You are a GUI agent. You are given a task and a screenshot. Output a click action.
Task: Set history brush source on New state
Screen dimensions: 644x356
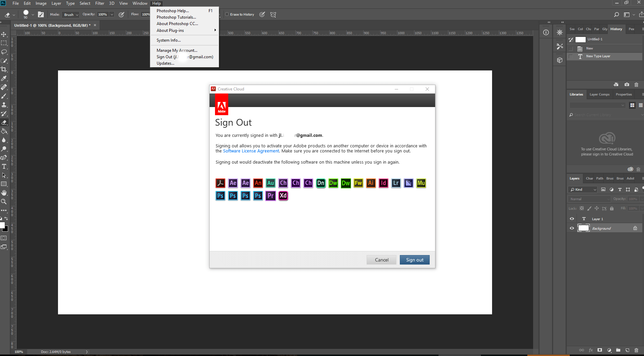coord(571,48)
